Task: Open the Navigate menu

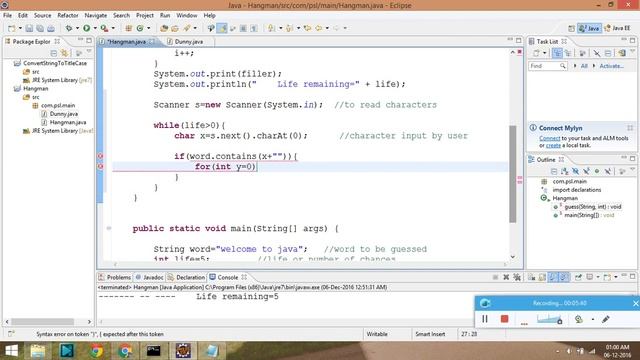Action: tap(96, 16)
